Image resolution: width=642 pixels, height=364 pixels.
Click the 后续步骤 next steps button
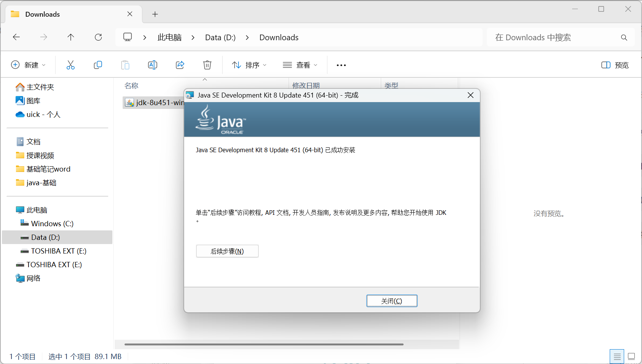pos(227,251)
